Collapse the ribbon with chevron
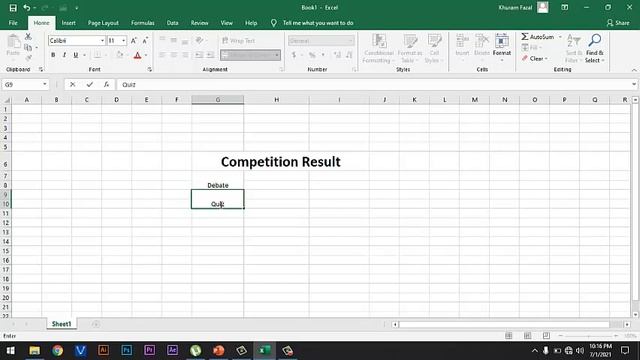Screen dimensions: 640x360 coord(634,70)
